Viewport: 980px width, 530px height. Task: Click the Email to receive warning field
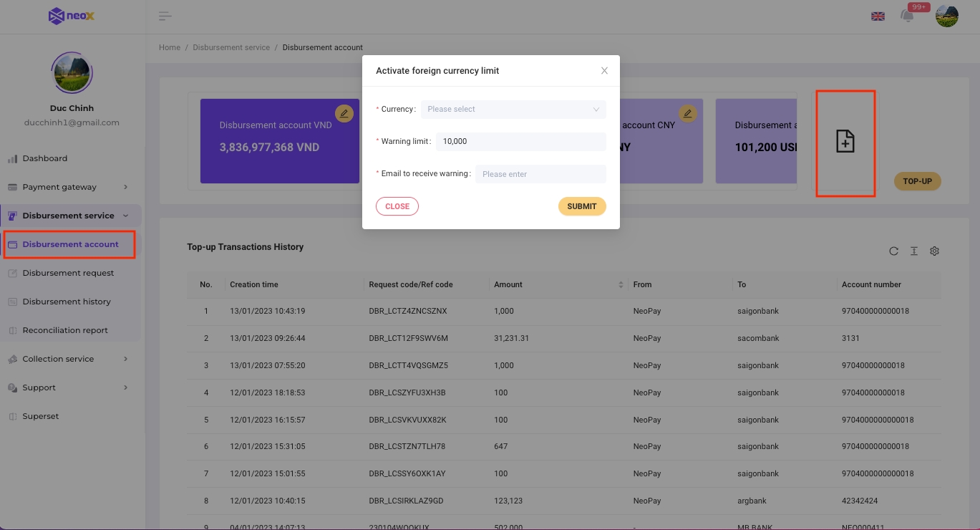click(x=540, y=174)
